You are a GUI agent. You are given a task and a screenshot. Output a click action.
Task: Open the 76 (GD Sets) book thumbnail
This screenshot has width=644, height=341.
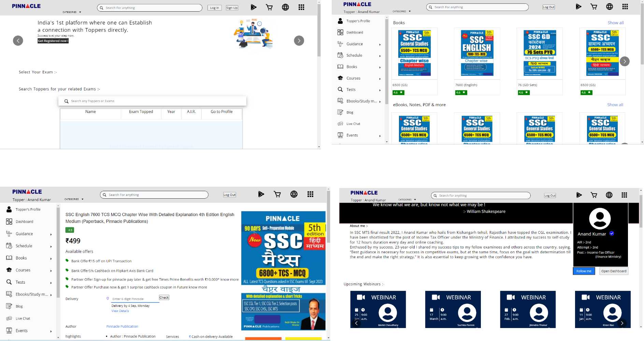[x=540, y=53]
